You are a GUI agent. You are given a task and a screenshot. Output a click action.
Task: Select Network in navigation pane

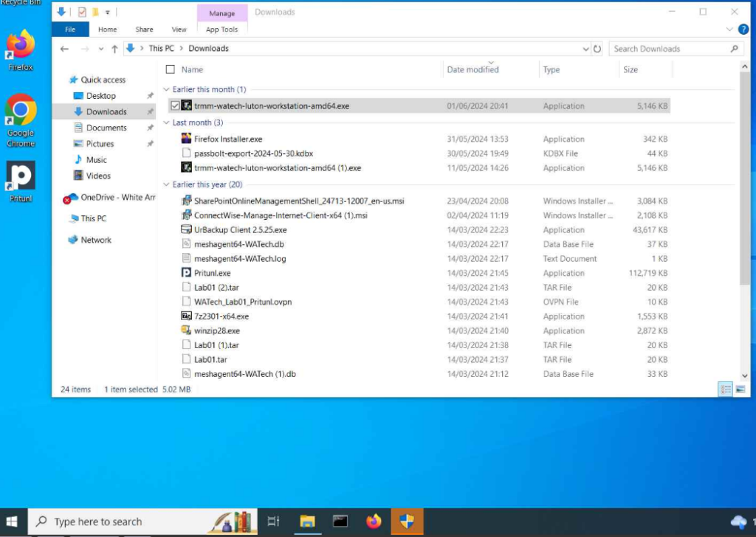[96, 240]
